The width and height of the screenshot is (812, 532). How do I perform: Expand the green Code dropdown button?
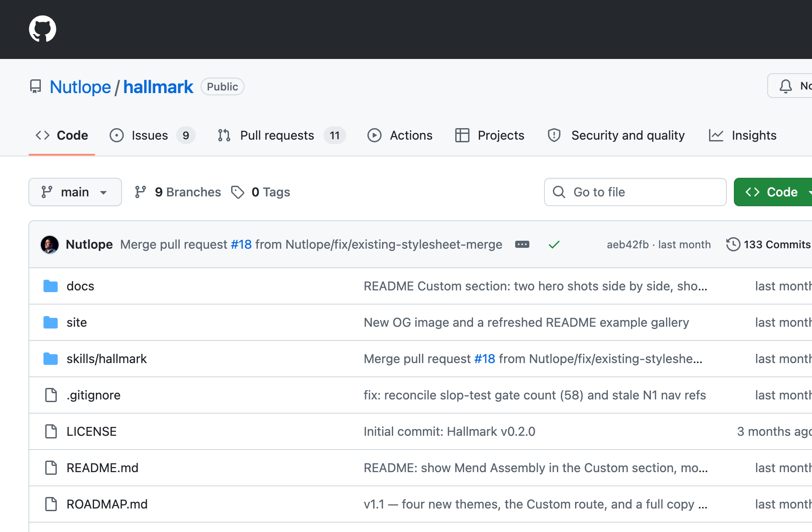click(774, 192)
